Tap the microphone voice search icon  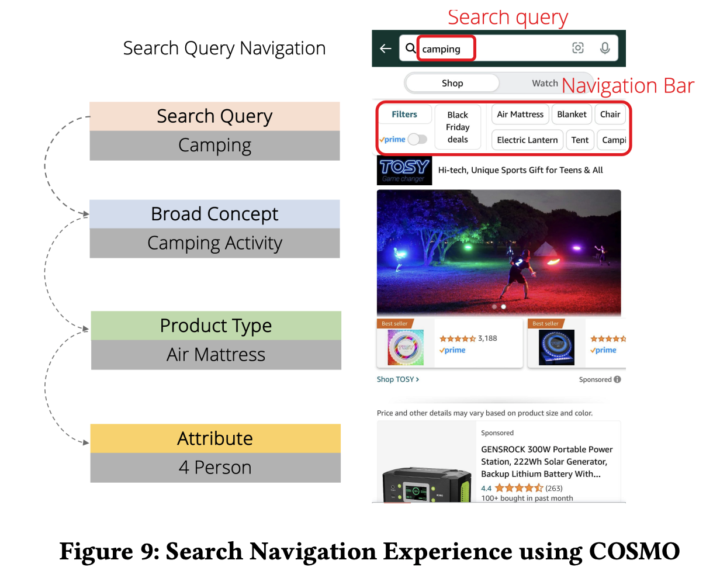tap(605, 49)
